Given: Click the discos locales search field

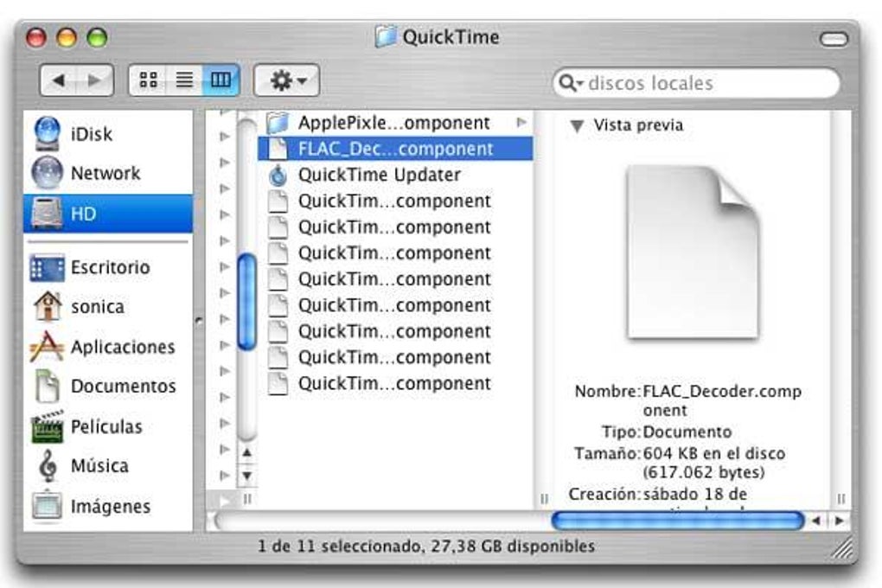Looking at the screenshot, I should click(696, 83).
